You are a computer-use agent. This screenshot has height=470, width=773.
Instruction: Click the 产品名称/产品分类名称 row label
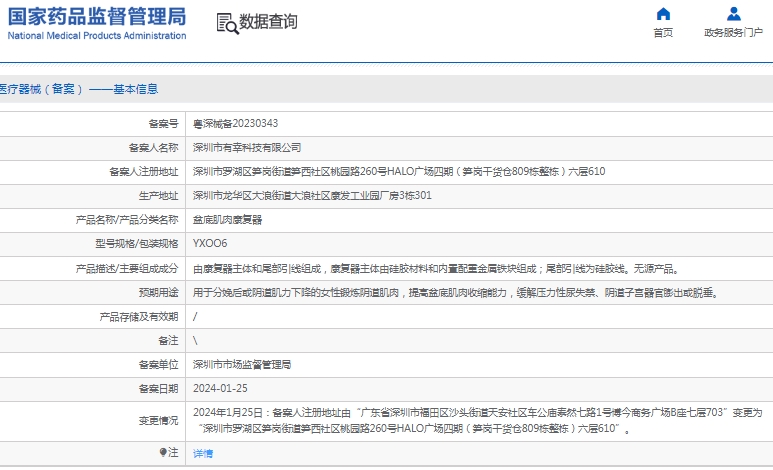coord(127,219)
